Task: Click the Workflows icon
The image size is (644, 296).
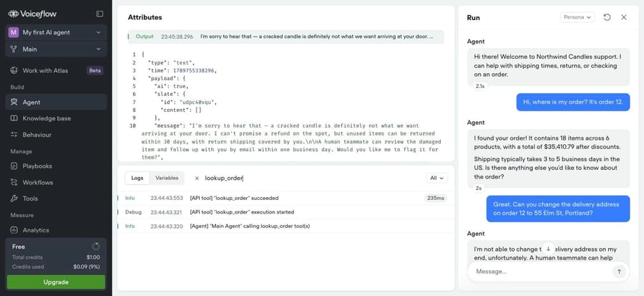Action: click(x=14, y=182)
